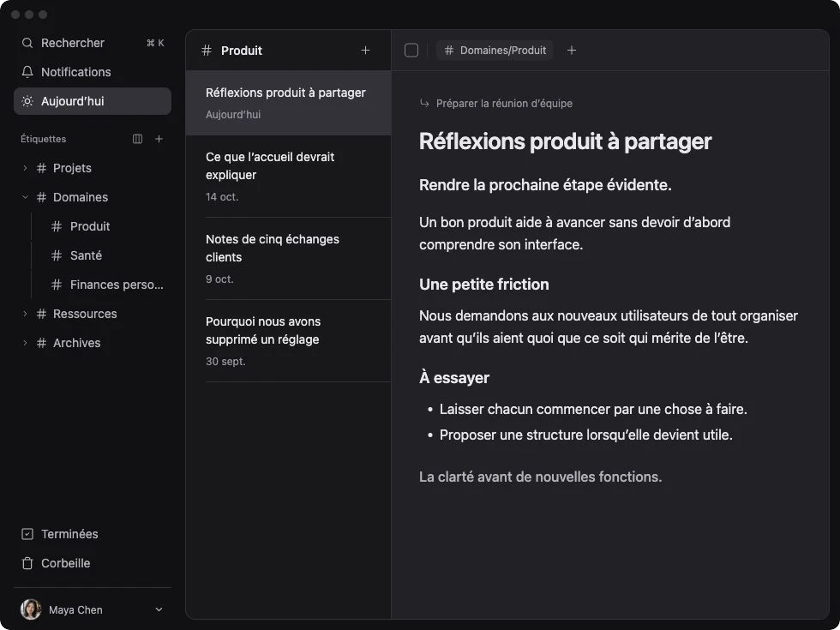The image size is (840, 630).
Task: Click the sun icon for Aujourd'hui
Action: [27, 101]
